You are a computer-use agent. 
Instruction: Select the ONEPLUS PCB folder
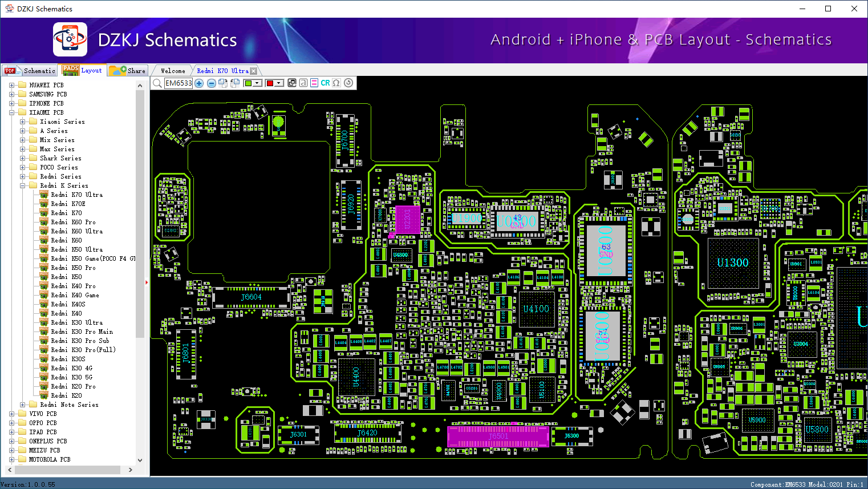(x=48, y=441)
